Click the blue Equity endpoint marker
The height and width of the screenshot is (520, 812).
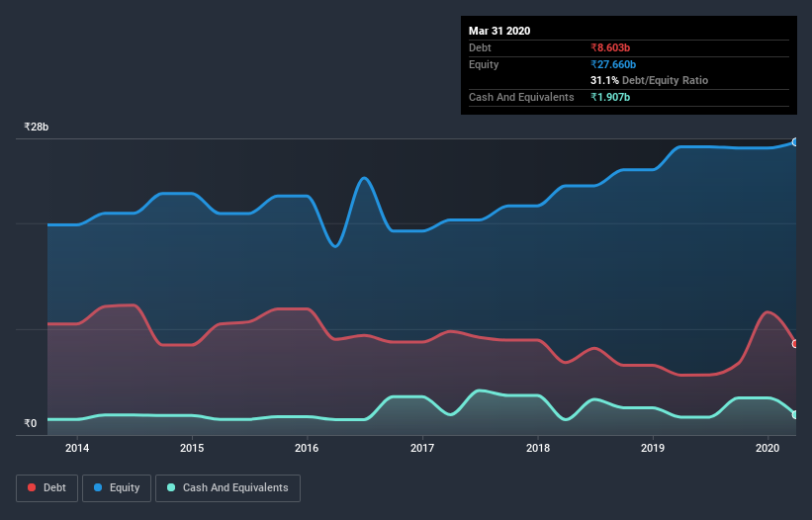(x=795, y=141)
